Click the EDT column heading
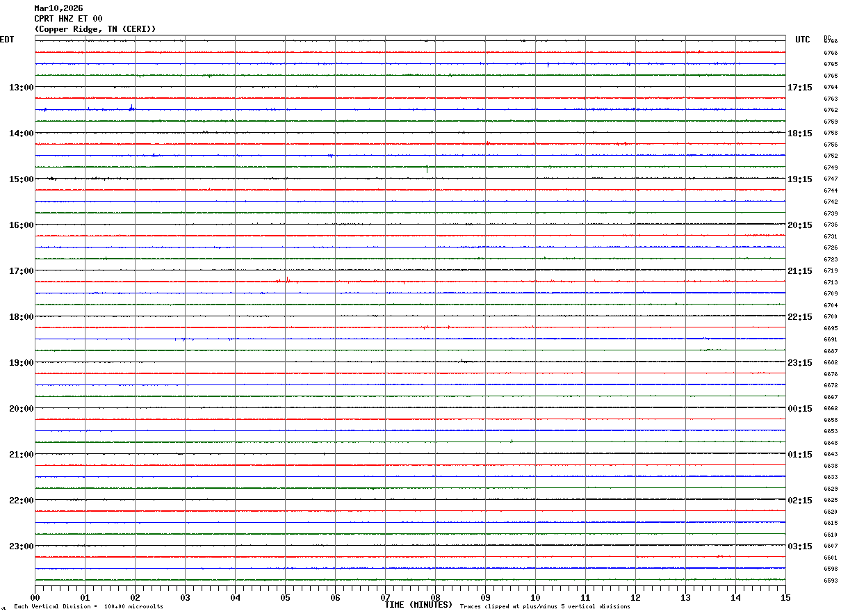Image resolution: width=841 pixels, height=616 pixels. click(x=7, y=40)
